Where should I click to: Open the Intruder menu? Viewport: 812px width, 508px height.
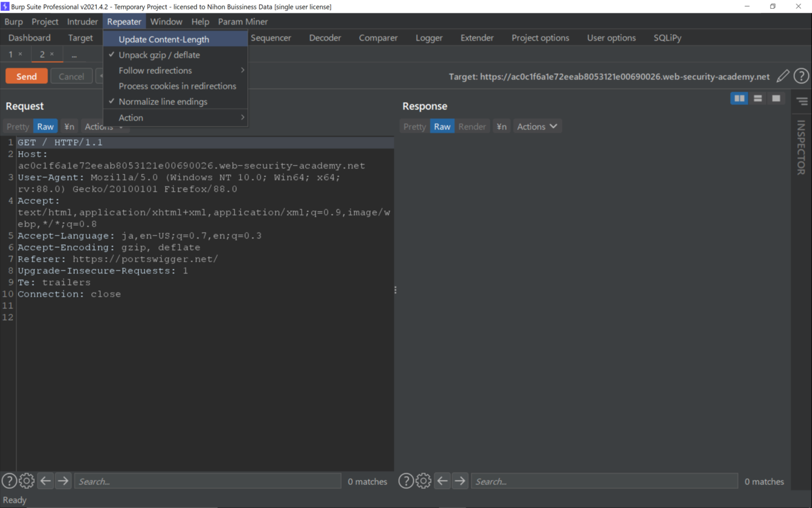pos(83,22)
